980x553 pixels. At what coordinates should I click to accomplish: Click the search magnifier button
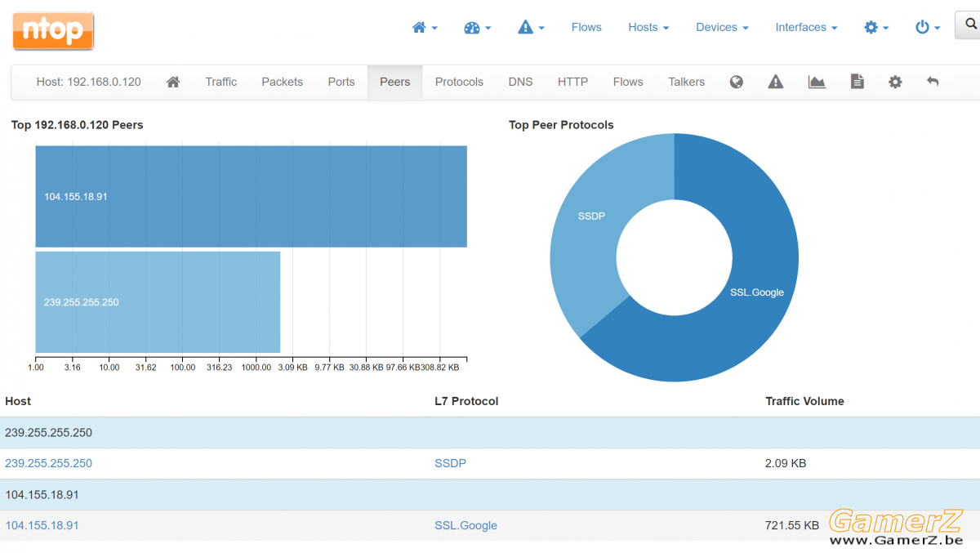point(969,27)
